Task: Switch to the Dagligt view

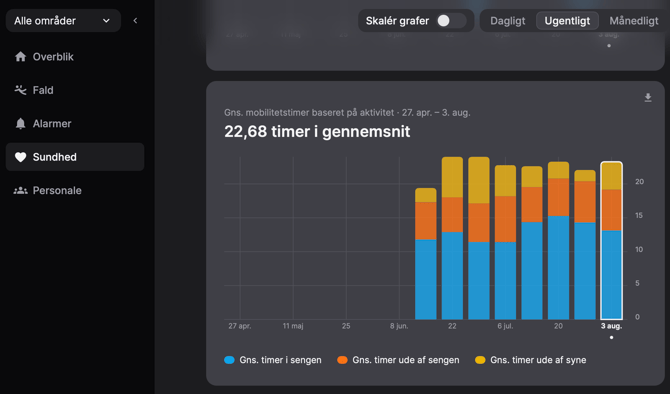Action: (508, 21)
